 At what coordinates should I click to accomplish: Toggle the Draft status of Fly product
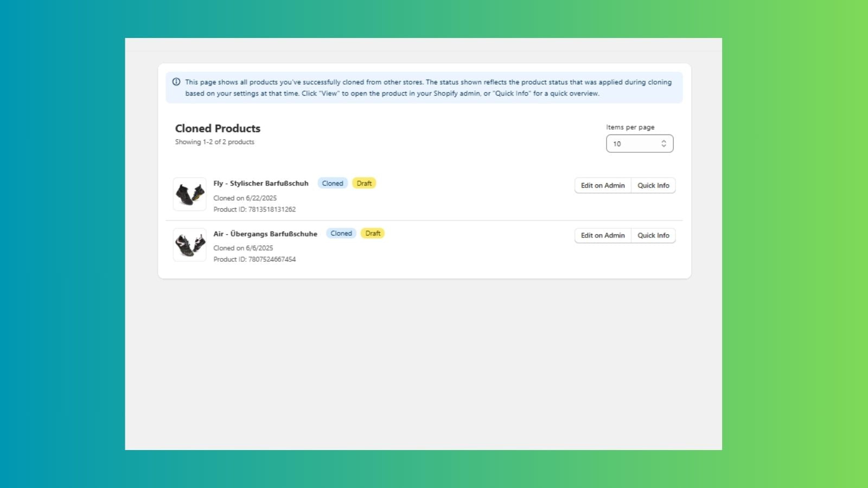[364, 183]
